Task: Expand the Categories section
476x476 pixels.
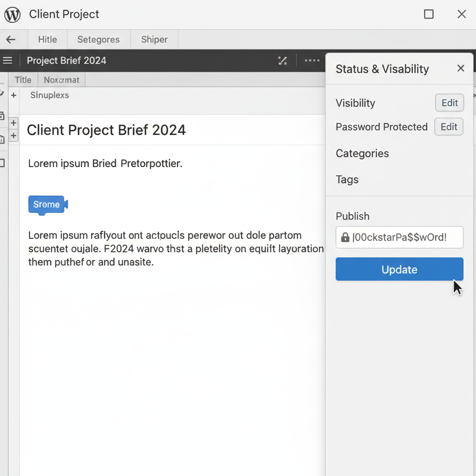Action: [362, 153]
